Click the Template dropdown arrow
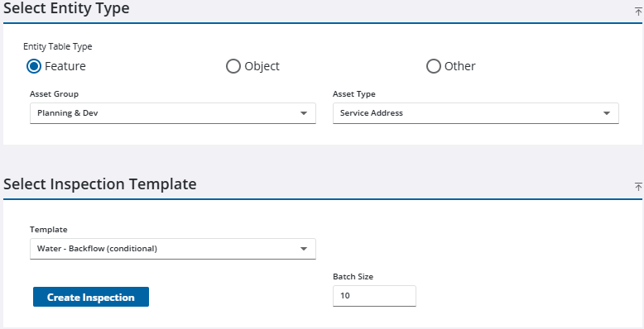Viewport: 644px width, 329px height. [304, 249]
